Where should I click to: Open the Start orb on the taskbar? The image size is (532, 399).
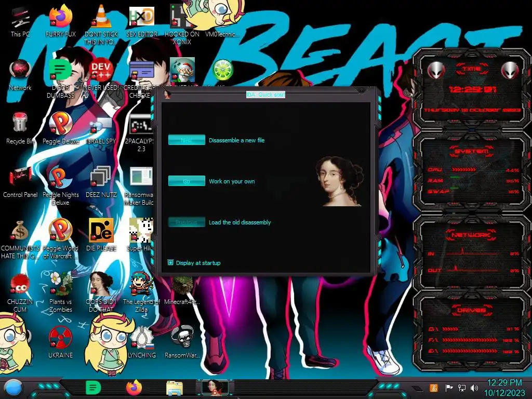click(x=13, y=388)
